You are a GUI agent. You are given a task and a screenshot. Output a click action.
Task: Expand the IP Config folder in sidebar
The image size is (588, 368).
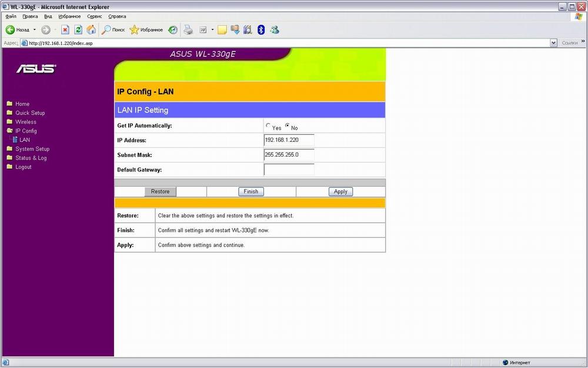(26, 131)
